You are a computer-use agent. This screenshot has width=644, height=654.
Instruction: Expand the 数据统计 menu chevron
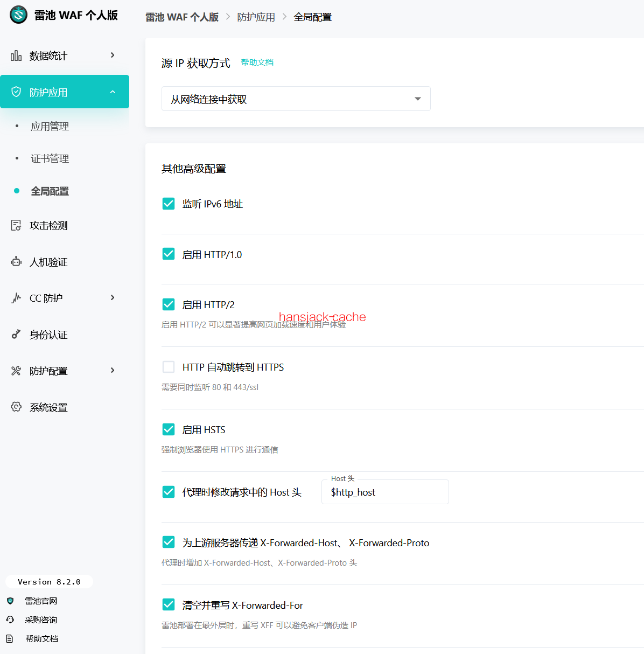[x=113, y=55]
